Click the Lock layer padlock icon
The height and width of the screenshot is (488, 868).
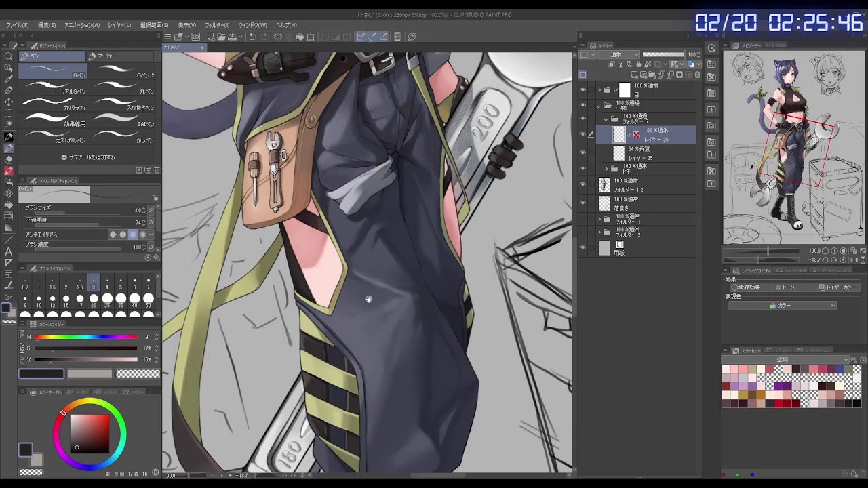[x=639, y=64]
